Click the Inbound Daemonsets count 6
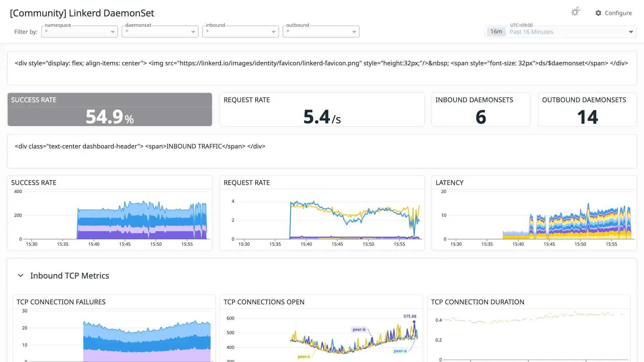Screen dimensions: 644x362 pos(481,117)
